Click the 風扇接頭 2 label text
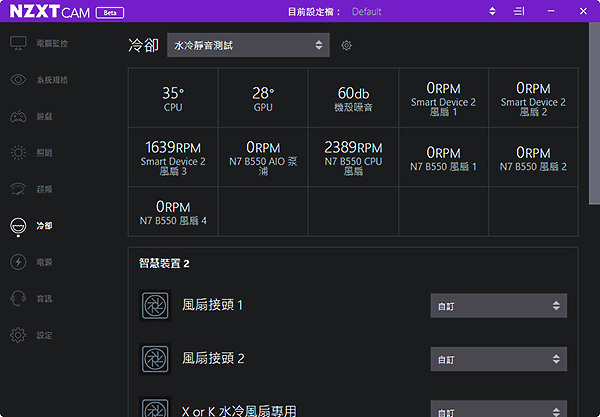 coord(213,358)
